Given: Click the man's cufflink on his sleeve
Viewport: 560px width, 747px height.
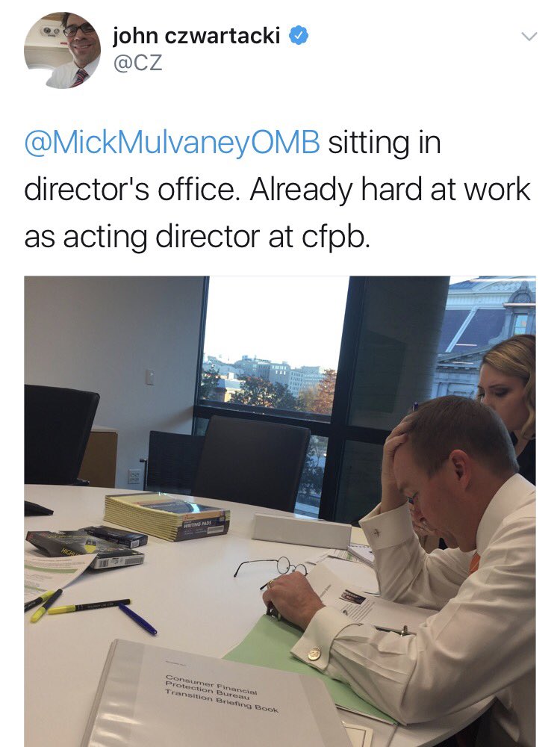Looking at the screenshot, I should point(314,654).
